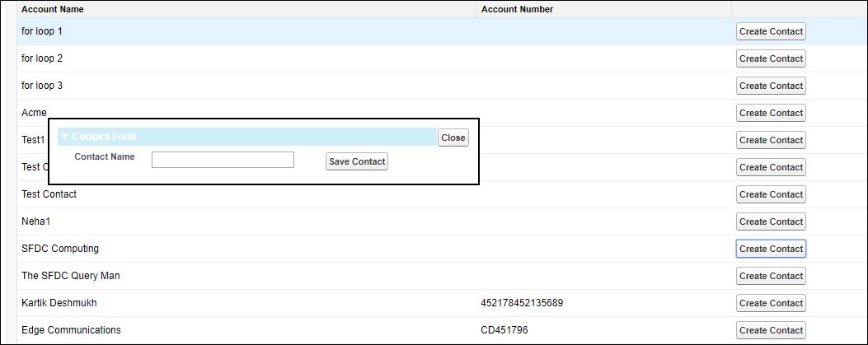
Task: Click account number 452178452135689
Action: tap(522, 303)
